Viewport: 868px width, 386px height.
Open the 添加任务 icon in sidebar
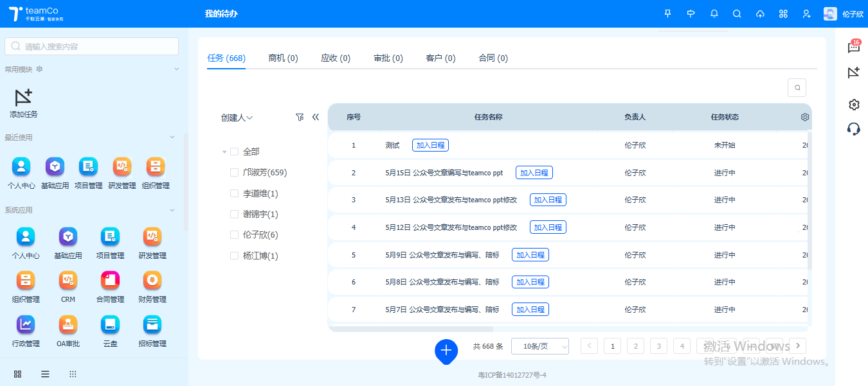tap(24, 98)
